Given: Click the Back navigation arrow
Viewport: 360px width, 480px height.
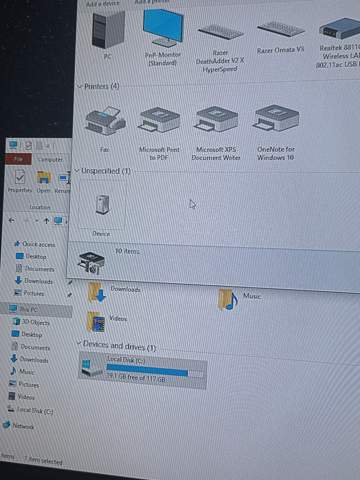Looking at the screenshot, I should (12, 220).
